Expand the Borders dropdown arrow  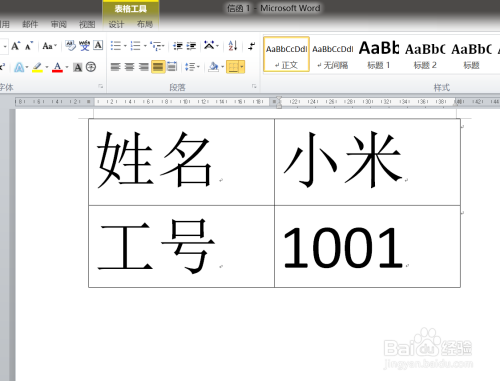tap(242, 67)
